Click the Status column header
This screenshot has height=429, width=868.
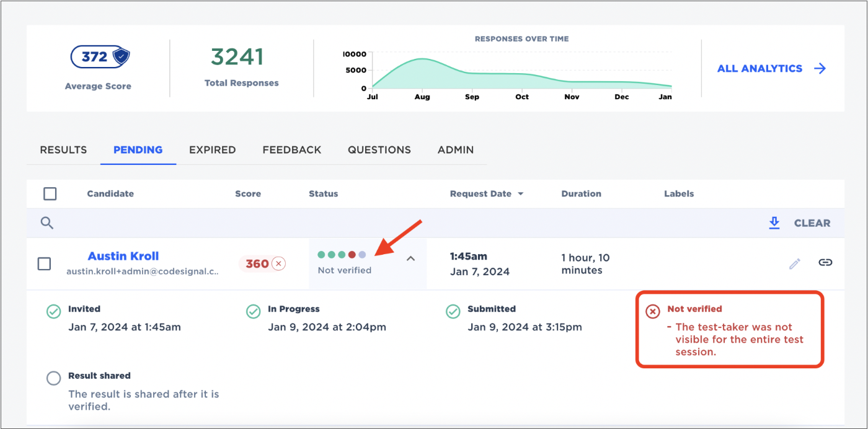pyautogui.click(x=324, y=193)
